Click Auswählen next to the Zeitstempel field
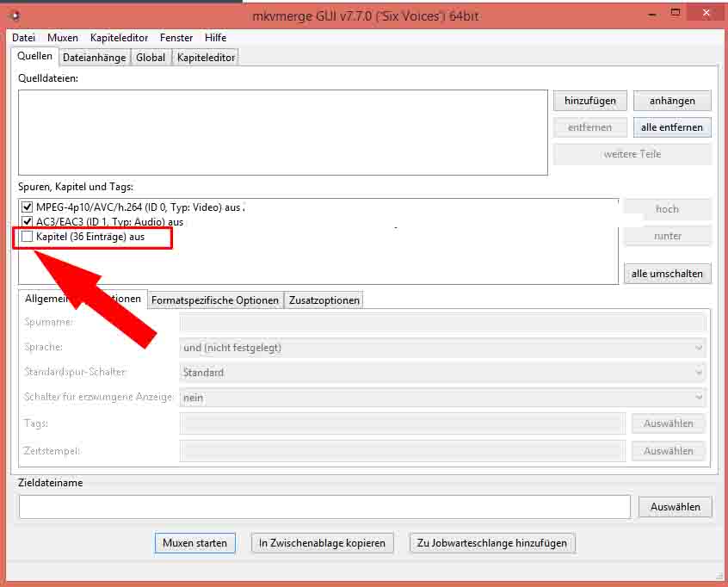 [x=669, y=451]
